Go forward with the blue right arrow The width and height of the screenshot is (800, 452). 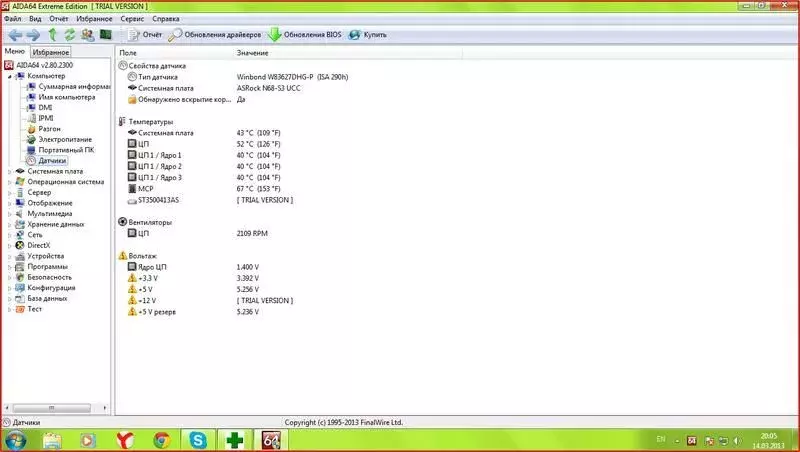click(33, 35)
